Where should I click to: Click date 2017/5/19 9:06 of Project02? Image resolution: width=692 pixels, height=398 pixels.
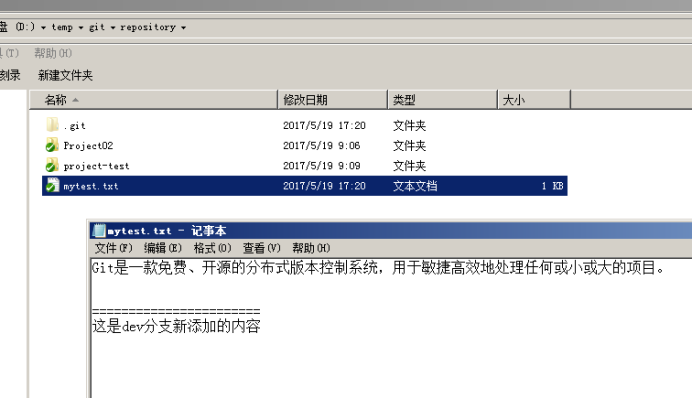click(322, 146)
